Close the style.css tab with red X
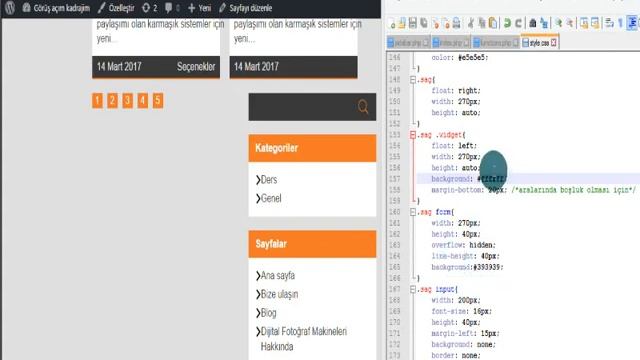Screen dimensions: 640x360 [x=553, y=42]
